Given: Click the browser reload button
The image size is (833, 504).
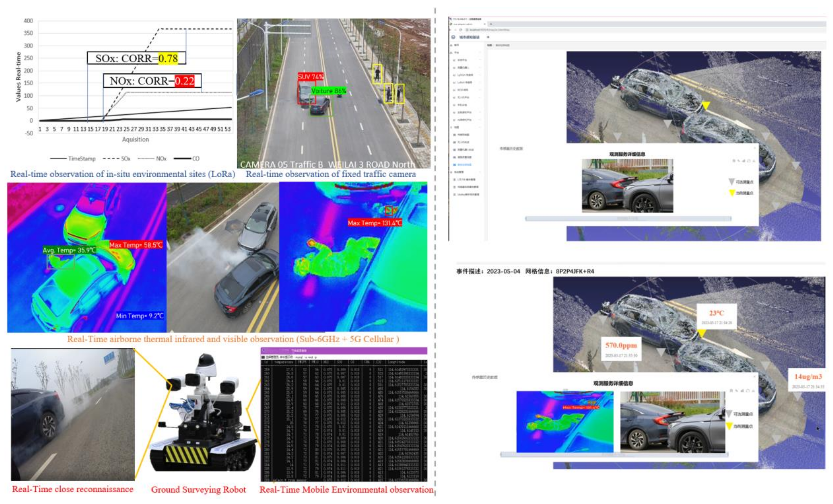Looking at the screenshot, I should click(x=460, y=30).
